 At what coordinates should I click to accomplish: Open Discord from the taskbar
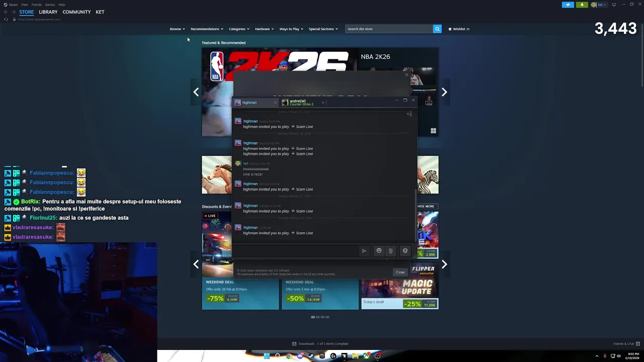[x=300, y=356]
